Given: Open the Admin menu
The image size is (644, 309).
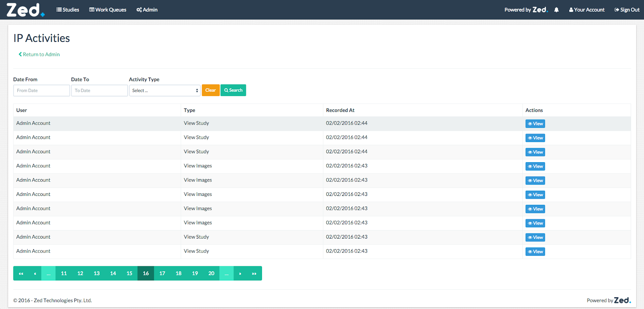Looking at the screenshot, I should click(147, 10).
